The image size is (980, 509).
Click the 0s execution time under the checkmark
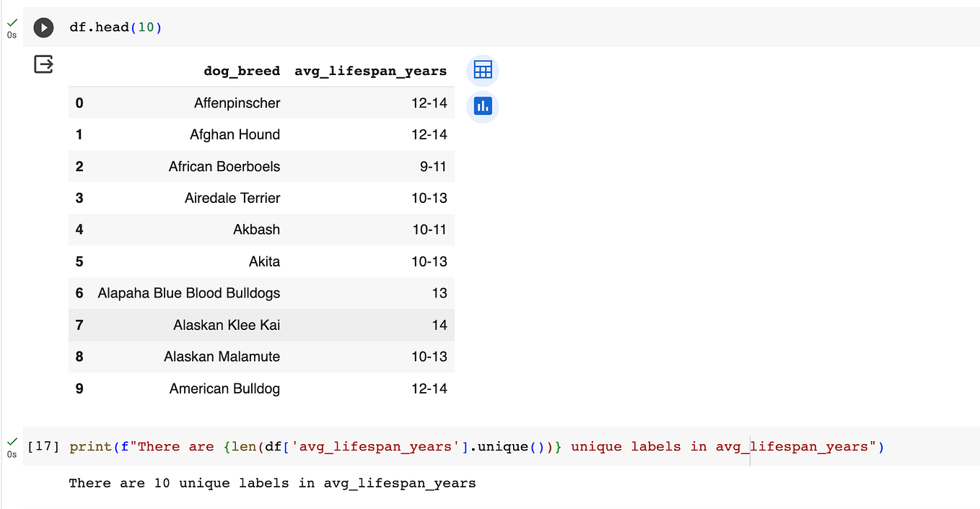[12, 34]
